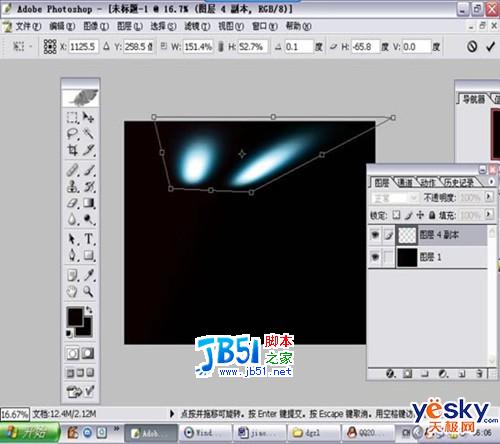
Task: Toggle lock position
Action: (x=420, y=215)
